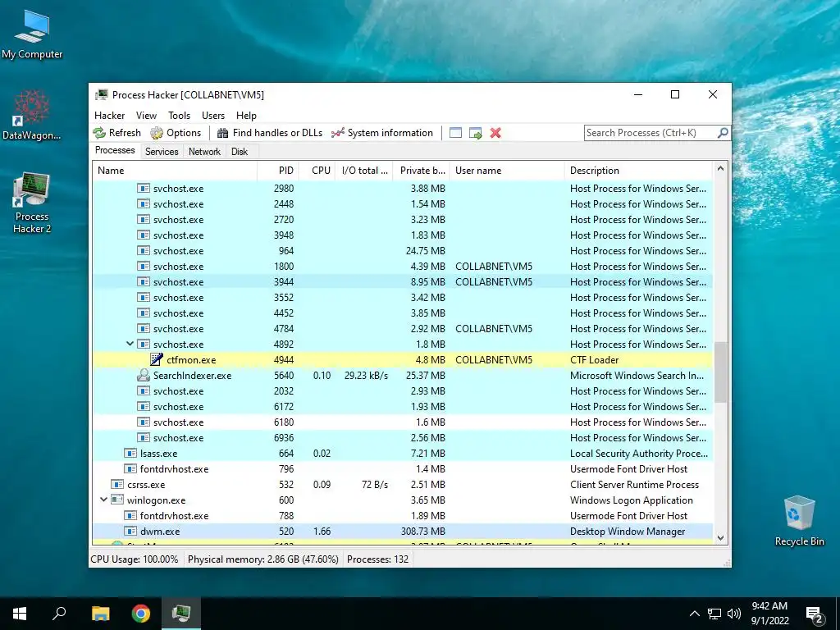Viewport: 840px width, 630px height.
Task: Open My Computer desktop icon
Action: 32,34
